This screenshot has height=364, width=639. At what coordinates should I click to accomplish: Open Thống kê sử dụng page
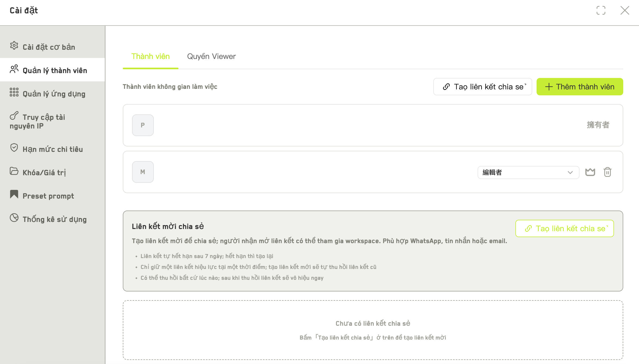pyautogui.click(x=52, y=219)
